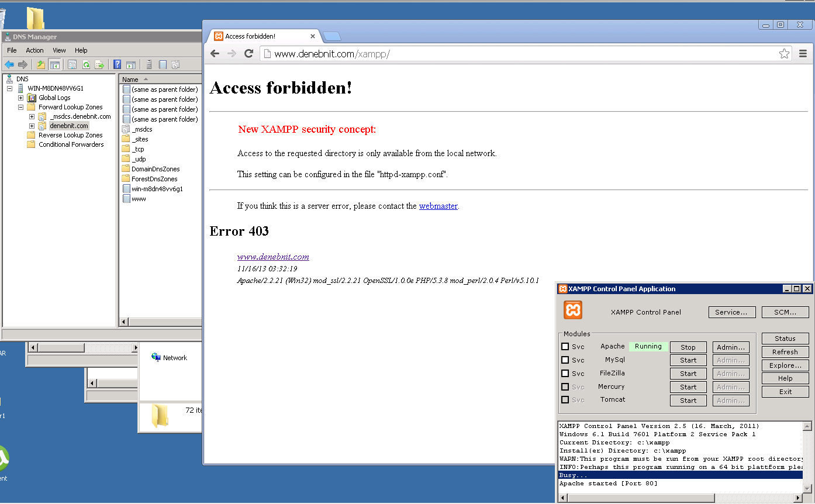This screenshot has height=504, width=815.
Task: Click the orange XAMPP logo in control panel
Action: 573,310
